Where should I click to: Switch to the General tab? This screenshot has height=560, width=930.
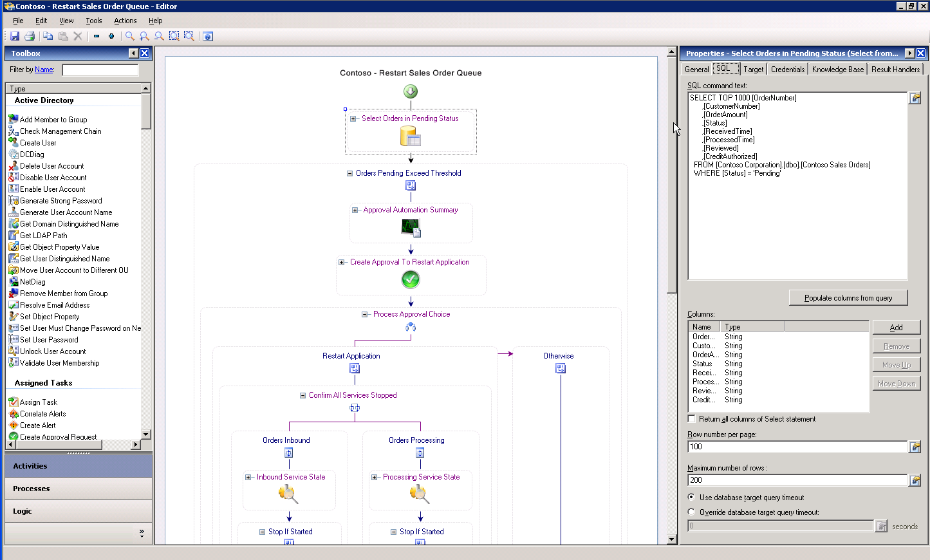click(696, 70)
